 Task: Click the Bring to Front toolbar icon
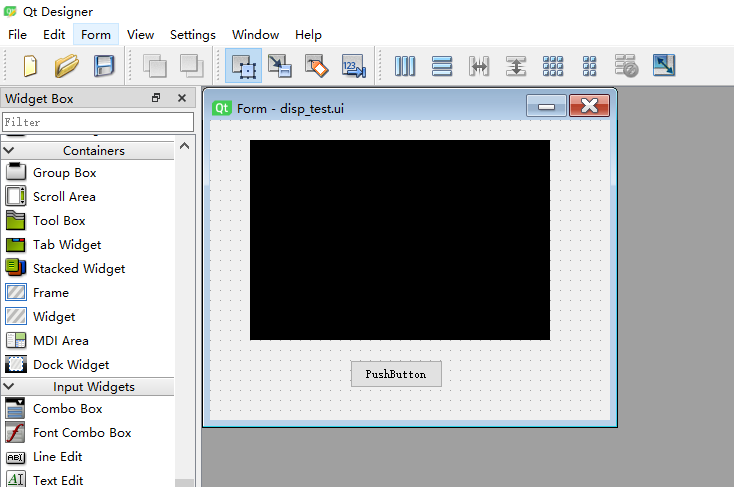point(191,66)
